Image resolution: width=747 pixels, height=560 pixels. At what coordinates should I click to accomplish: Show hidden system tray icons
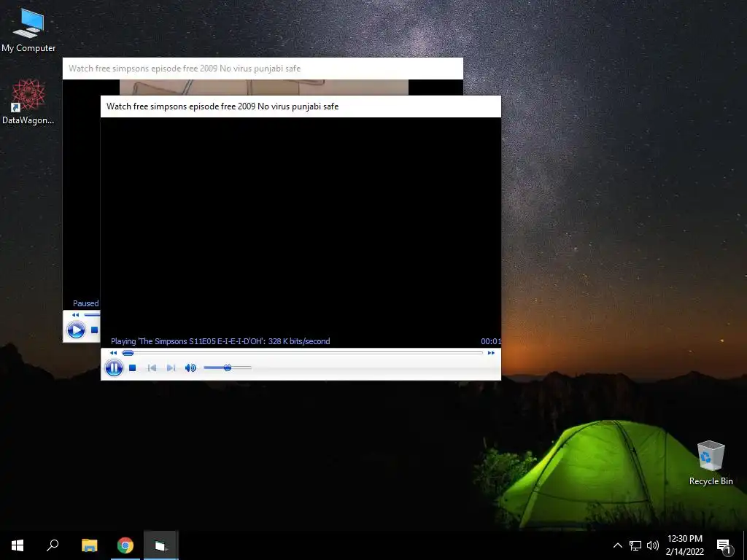617,545
